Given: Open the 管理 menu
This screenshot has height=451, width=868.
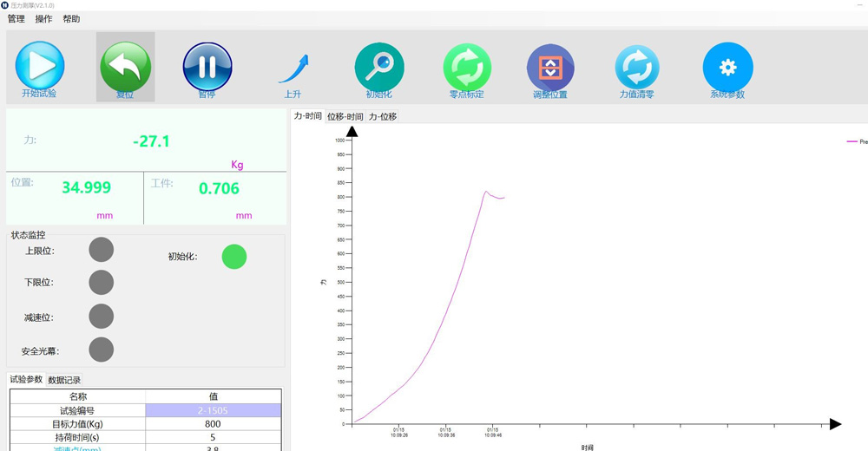Looking at the screenshot, I should coord(16,19).
